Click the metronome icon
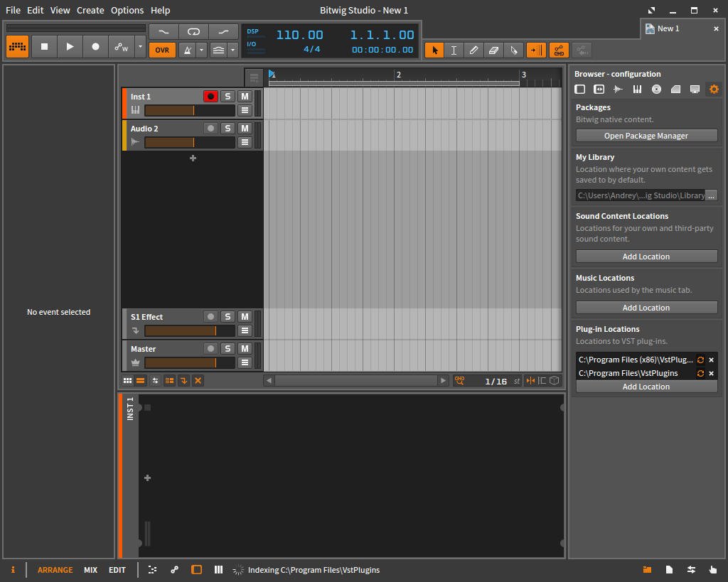Viewport: 728px width, 582px height. tap(188, 50)
